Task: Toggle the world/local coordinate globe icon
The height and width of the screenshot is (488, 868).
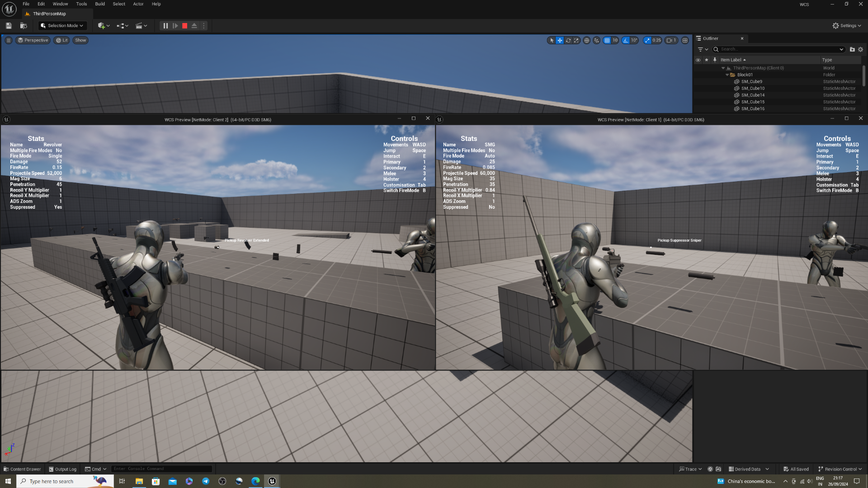Action: tap(587, 40)
